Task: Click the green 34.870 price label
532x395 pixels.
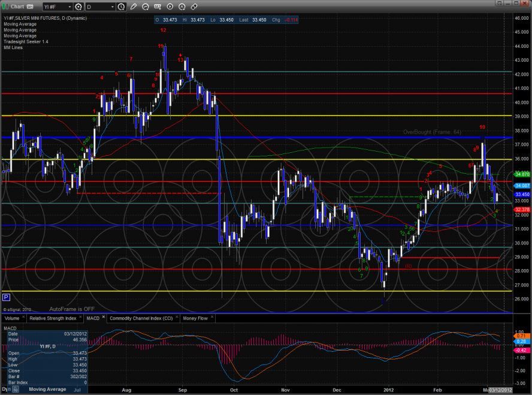Action: click(521, 174)
